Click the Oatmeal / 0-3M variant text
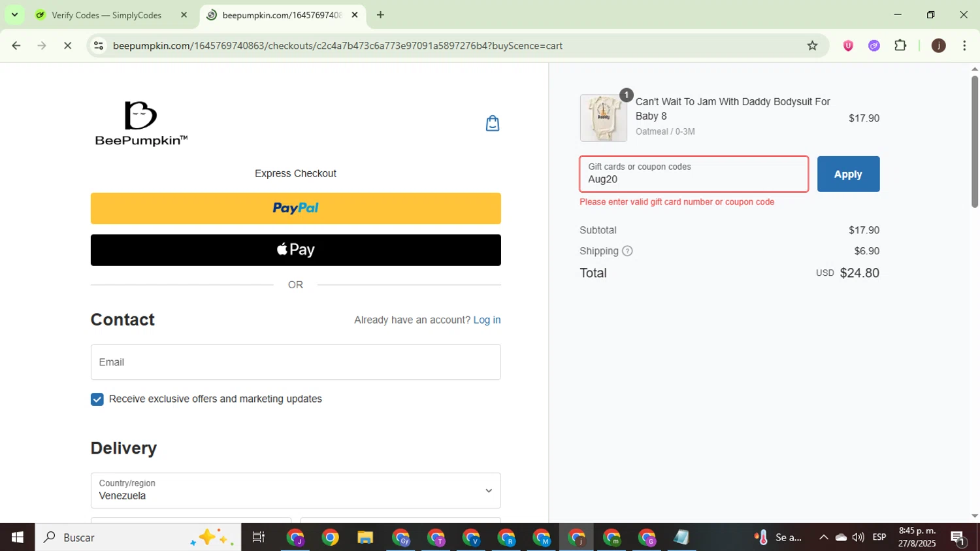The height and width of the screenshot is (551, 980). (665, 131)
